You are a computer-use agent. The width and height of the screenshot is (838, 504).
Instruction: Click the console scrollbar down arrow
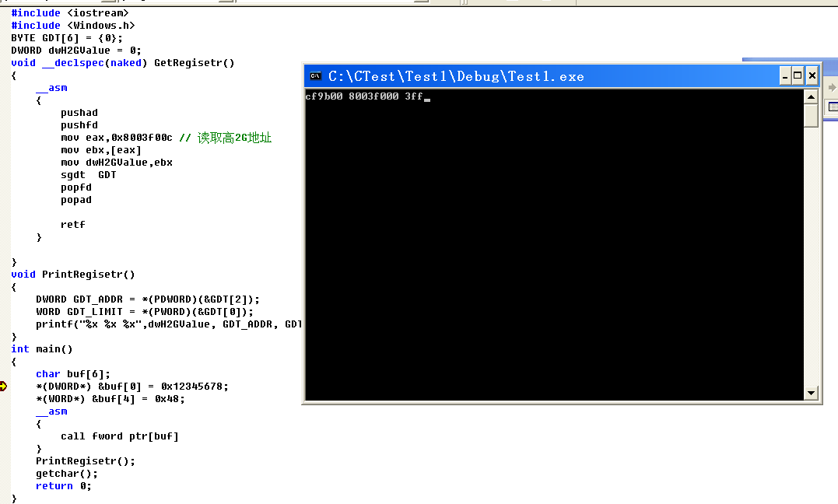[812, 394]
